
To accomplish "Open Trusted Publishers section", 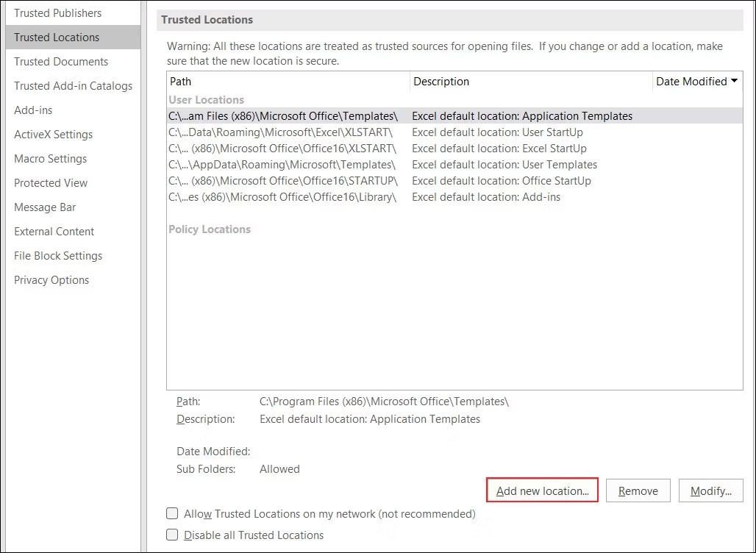I will point(58,13).
